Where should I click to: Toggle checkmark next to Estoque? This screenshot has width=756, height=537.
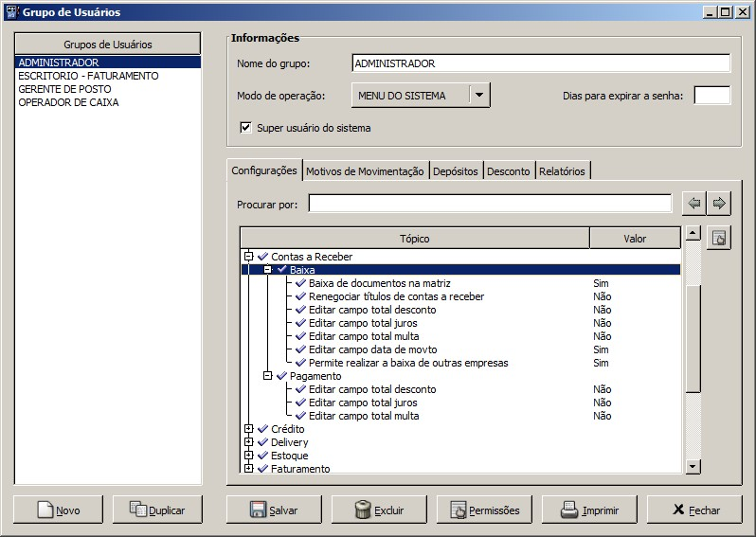click(x=262, y=455)
